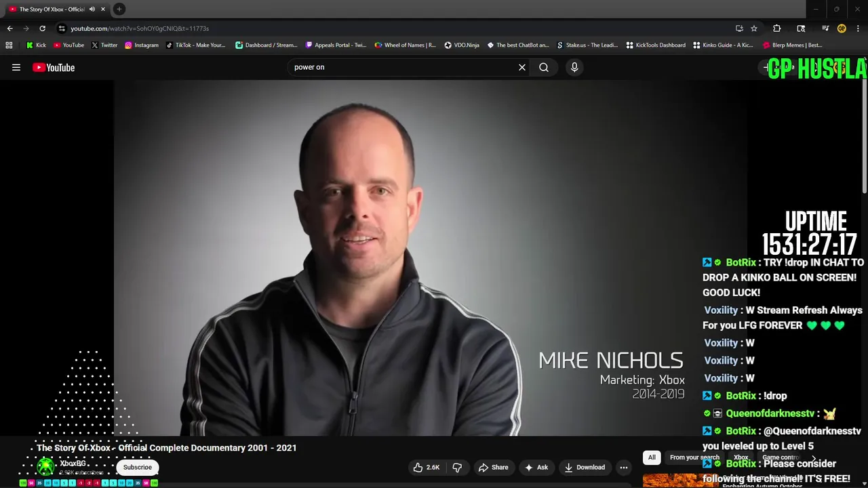Open the browser extensions puzzle icon
Screen dimensions: 868x488
click(x=777, y=28)
